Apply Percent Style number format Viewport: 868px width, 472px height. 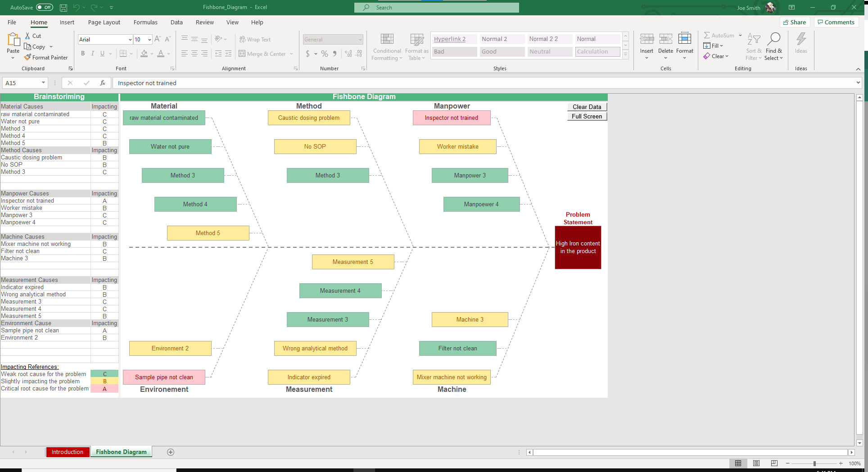[324, 54]
